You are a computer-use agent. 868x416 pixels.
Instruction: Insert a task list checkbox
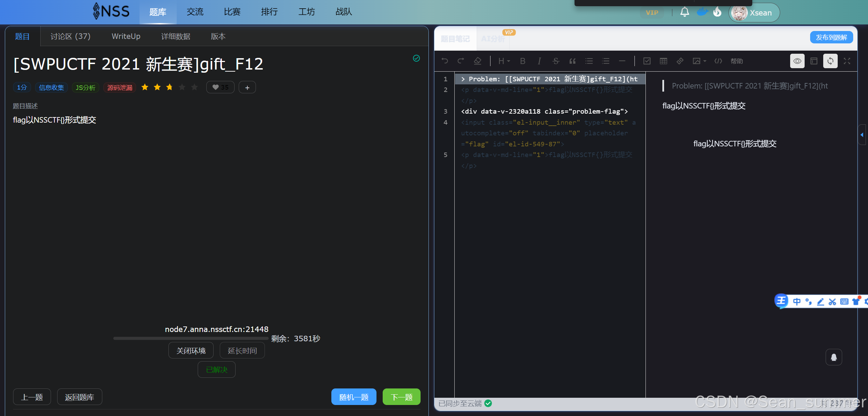647,61
